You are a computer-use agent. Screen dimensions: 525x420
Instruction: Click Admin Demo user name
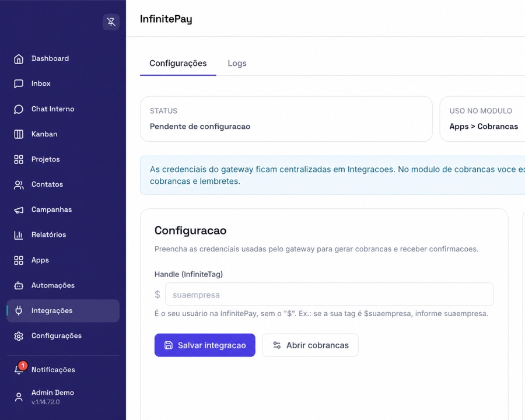coord(52,393)
